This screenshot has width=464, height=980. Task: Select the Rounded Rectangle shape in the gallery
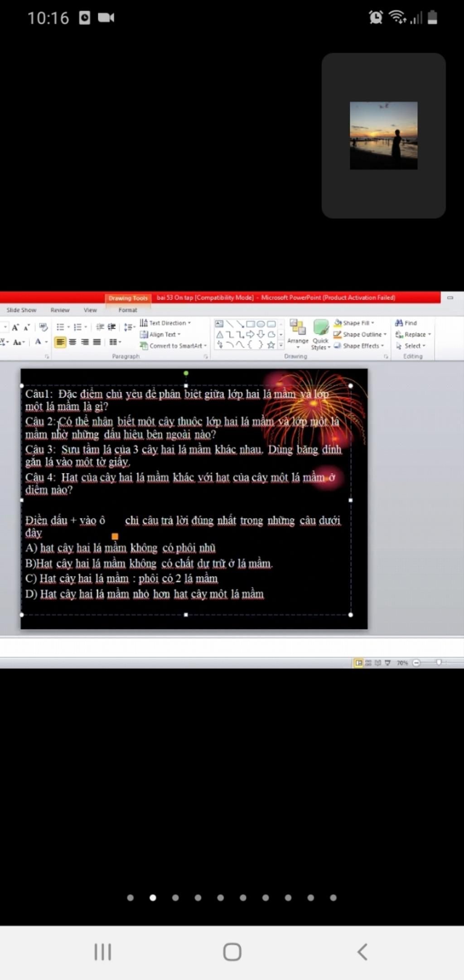click(x=271, y=324)
